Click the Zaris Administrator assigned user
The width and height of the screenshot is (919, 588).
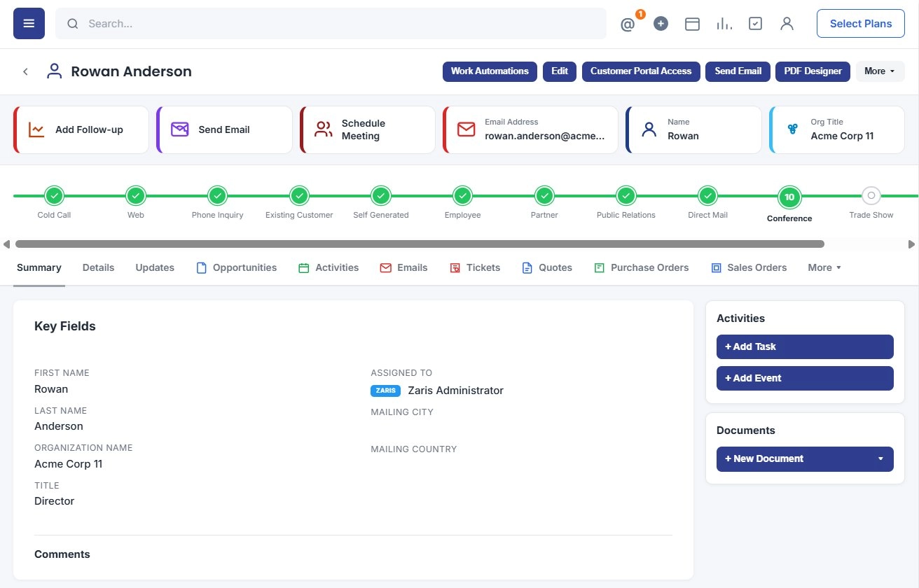pyautogui.click(x=456, y=391)
